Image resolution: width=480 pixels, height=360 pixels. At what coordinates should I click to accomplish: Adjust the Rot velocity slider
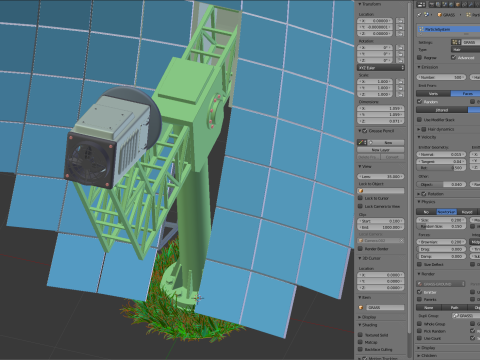(x=441, y=168)
